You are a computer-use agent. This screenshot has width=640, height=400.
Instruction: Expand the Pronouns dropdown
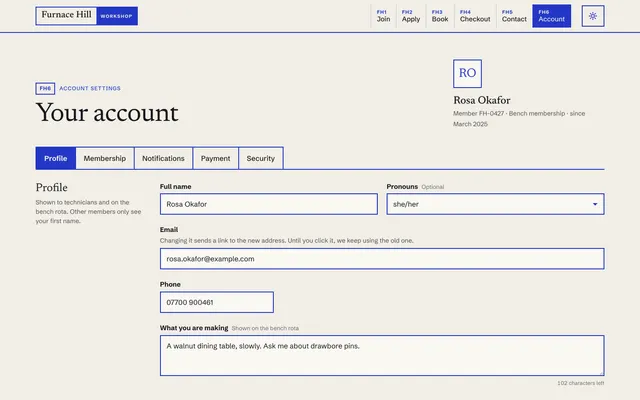[x=496, y=204]
